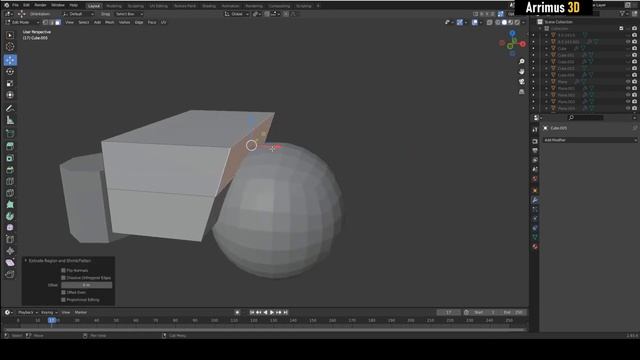Choose the Knife tool
Screen dimensions: 640x360
(x=10, y=193)
